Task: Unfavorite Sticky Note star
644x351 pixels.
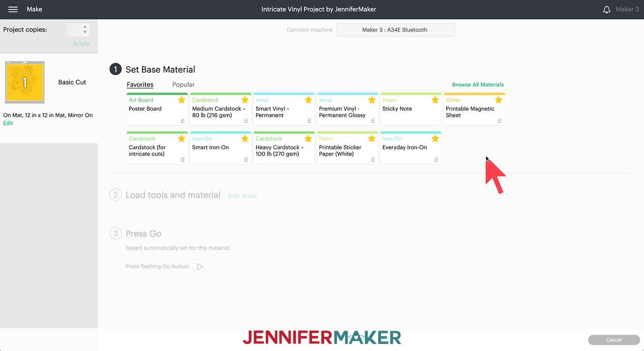Action: coord(435,100)
